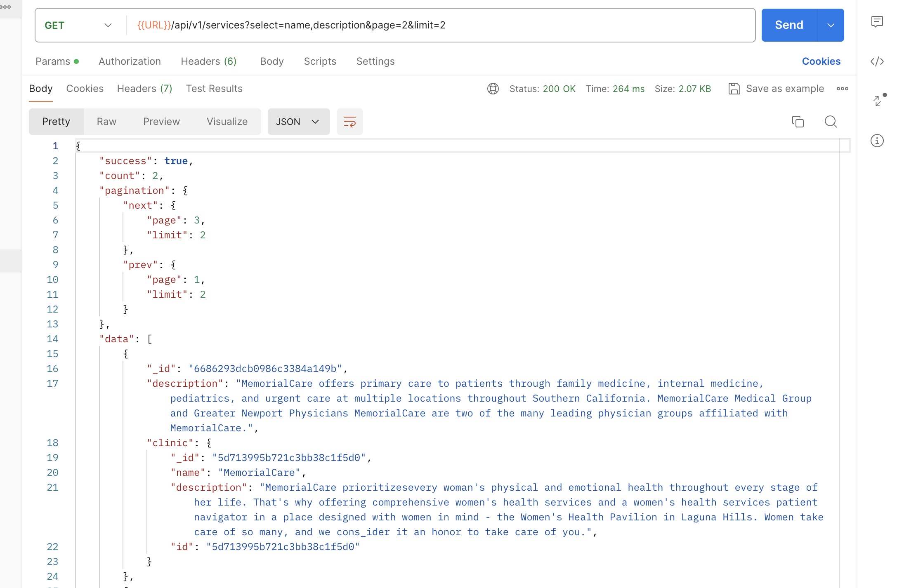Image resolution: width=897 pixels, height=588 pixels.
Task: Click the Send button
Action: coord(788,25)
